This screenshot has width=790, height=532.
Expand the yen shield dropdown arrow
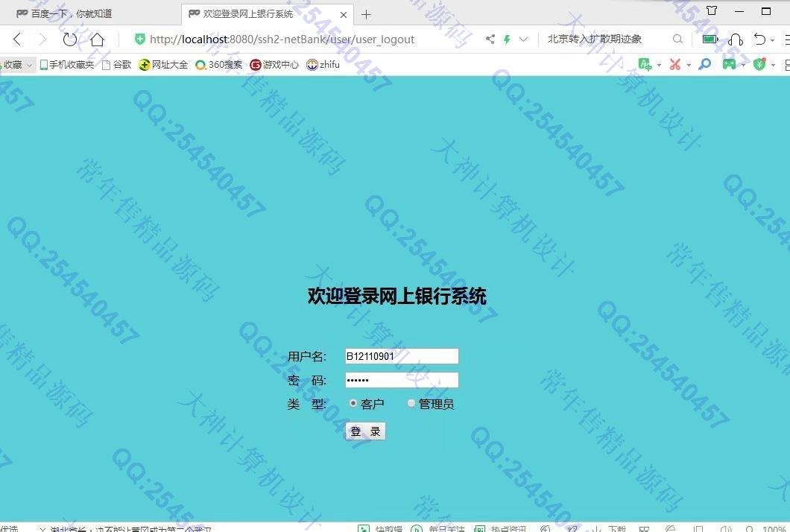point(773,65)
